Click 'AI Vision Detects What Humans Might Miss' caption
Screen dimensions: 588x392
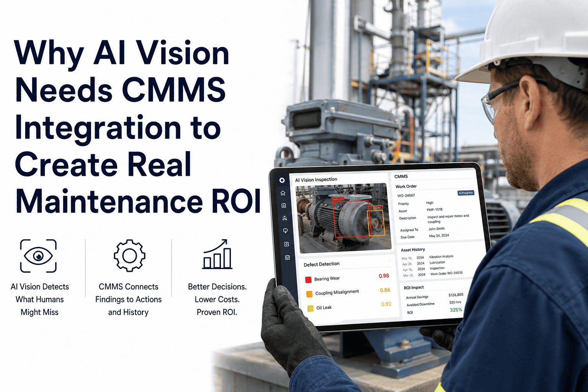point(40,299)
